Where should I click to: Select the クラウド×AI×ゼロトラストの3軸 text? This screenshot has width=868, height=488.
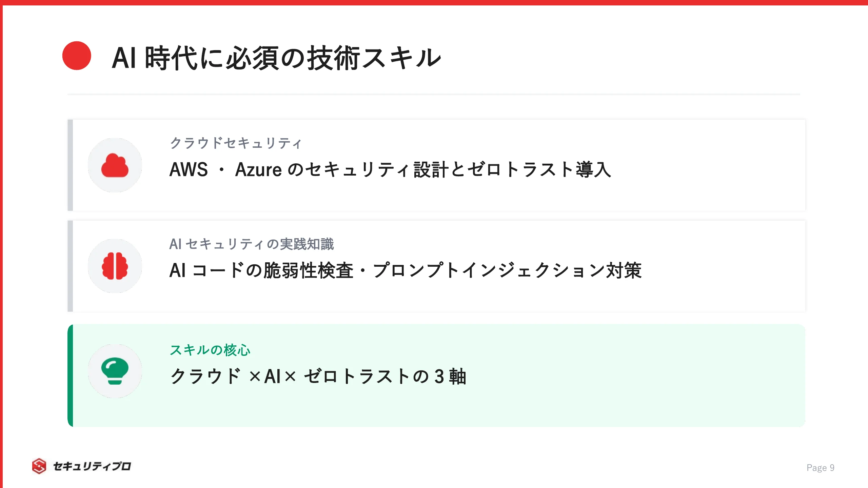(318, 376)
